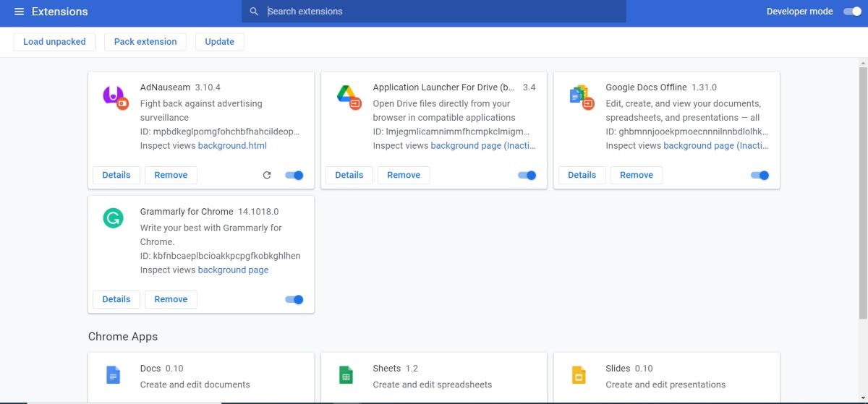Viewport: 868px width, 404px height.
Task: Turn off Developer mode switch
Action: tap(852, 12)
